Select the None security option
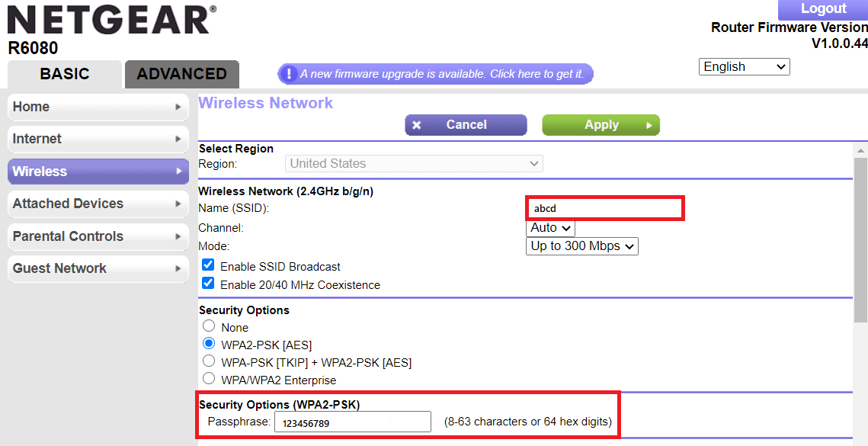This screenshot has width=868, height=446. tap(209, 326)
